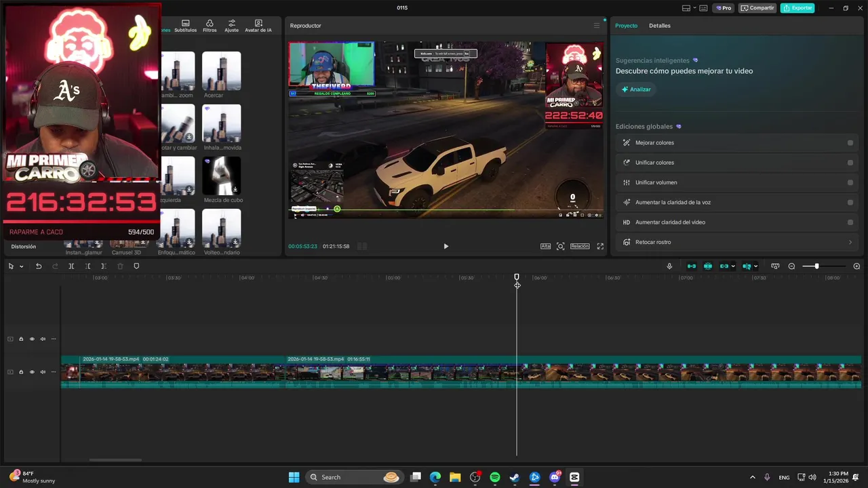The height and width of the screenshot is (488, 868).
Task: Expand the linkage options dropdown arrow
Action: coord(733,266)
